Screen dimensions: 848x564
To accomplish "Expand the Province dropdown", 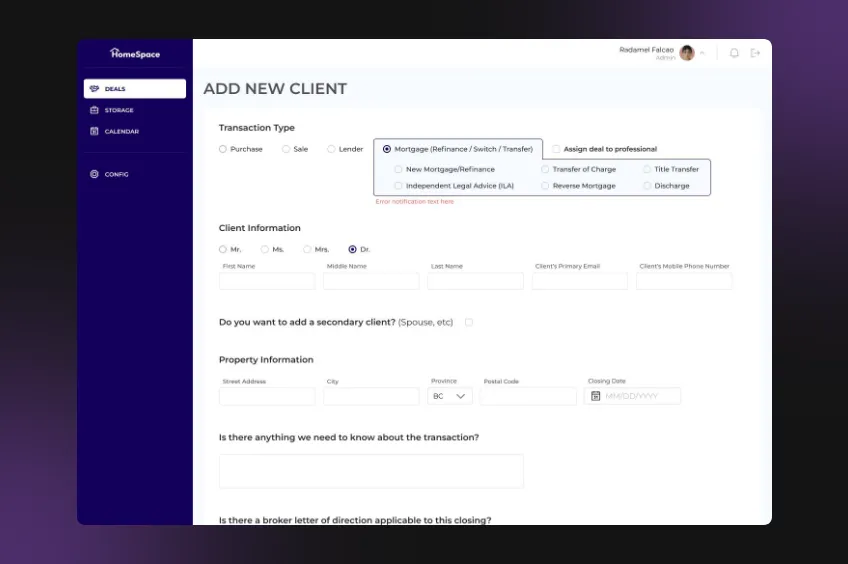I will [x=449, y=396].
